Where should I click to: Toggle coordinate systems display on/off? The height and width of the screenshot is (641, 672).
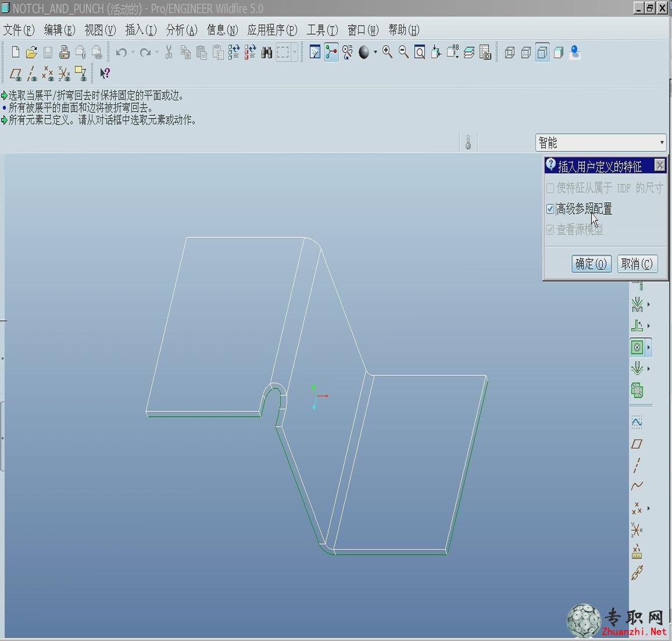tap(65, 74)
